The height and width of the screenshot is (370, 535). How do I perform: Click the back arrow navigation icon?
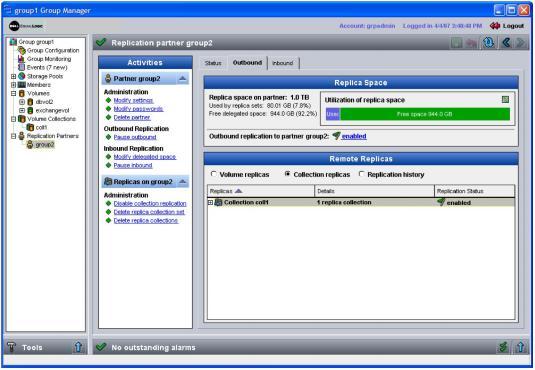tap(506, 43)
